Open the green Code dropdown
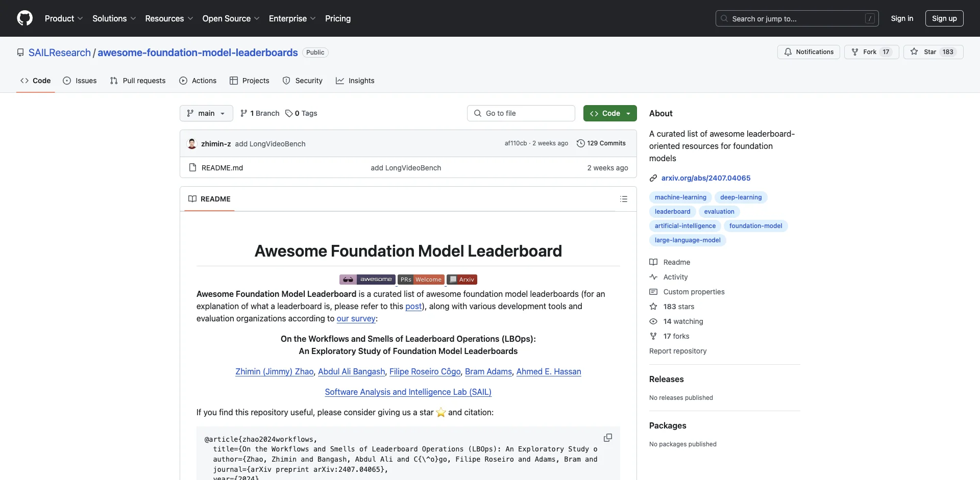Screen dimensions: 980x480 click(x=610, y=113)
